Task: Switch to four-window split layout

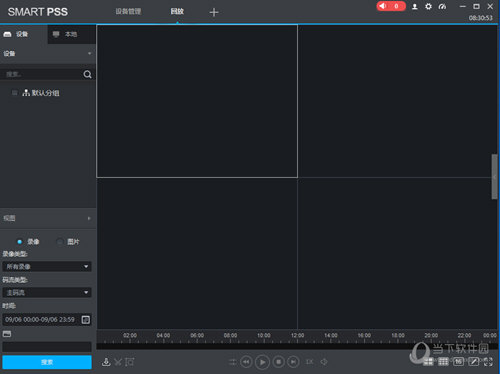Action: (428, 362)
